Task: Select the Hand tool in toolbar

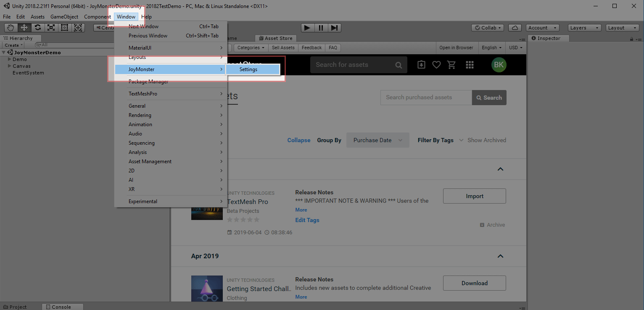Action: coord(11,28)
